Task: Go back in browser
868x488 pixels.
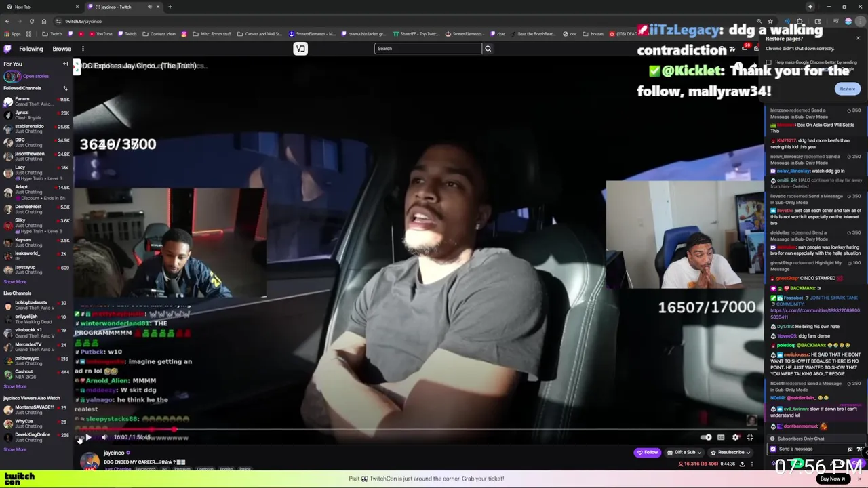Action: click(7, 21)
